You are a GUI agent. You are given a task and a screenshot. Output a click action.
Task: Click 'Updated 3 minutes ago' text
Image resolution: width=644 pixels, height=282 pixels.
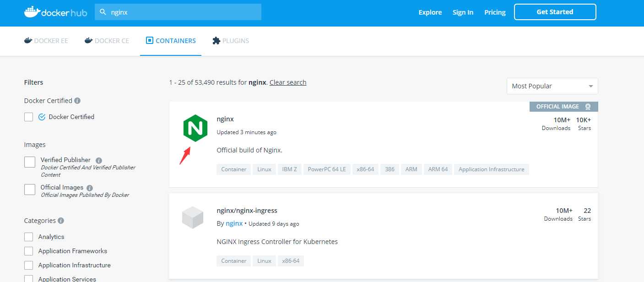(x=247, y=132)
